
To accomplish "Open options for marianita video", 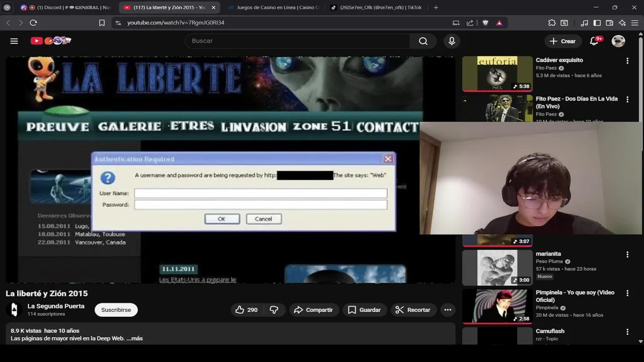I will click(x=627, y=254).
